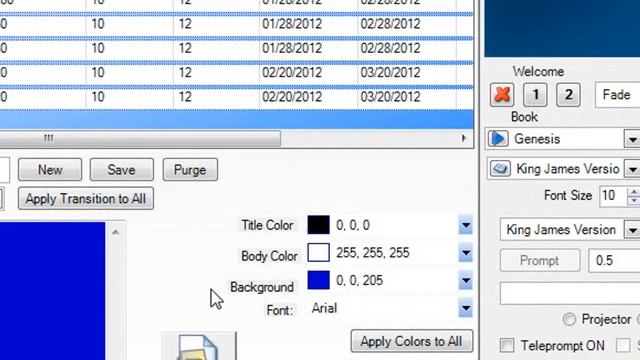Click the Save button
The image size is (640, 360).
(122, 170)
